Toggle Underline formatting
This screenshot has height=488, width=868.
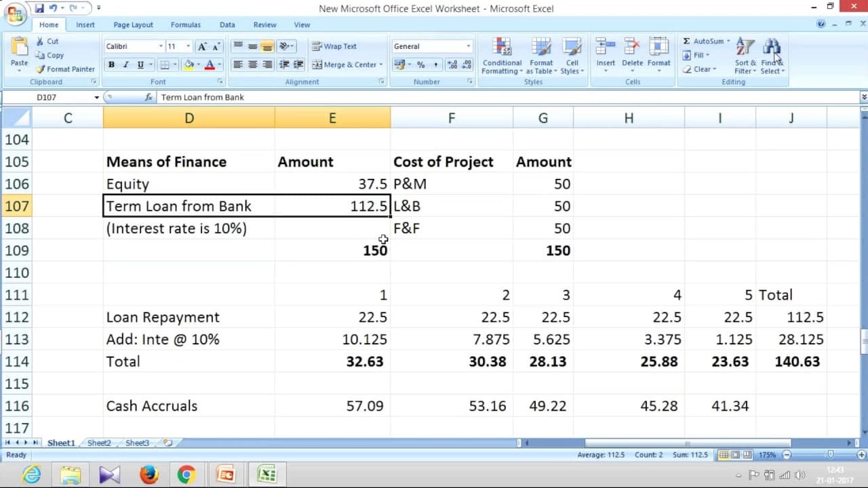point(140,65)
